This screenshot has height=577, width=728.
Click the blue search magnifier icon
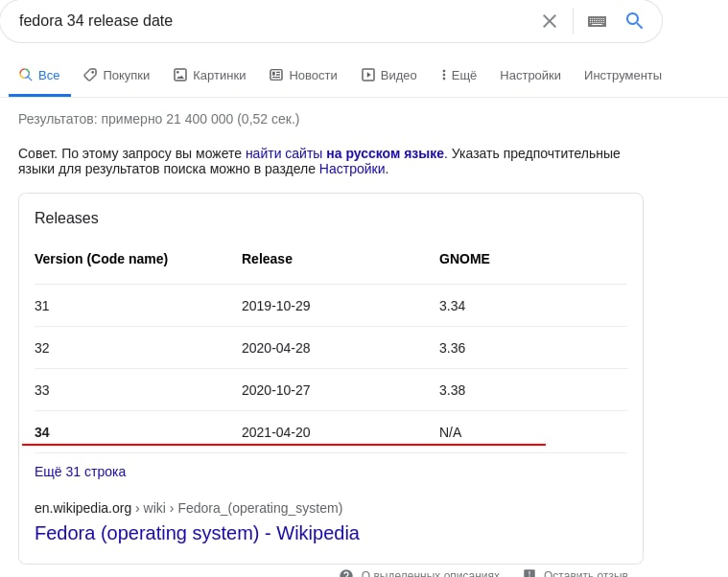point(634,20)
